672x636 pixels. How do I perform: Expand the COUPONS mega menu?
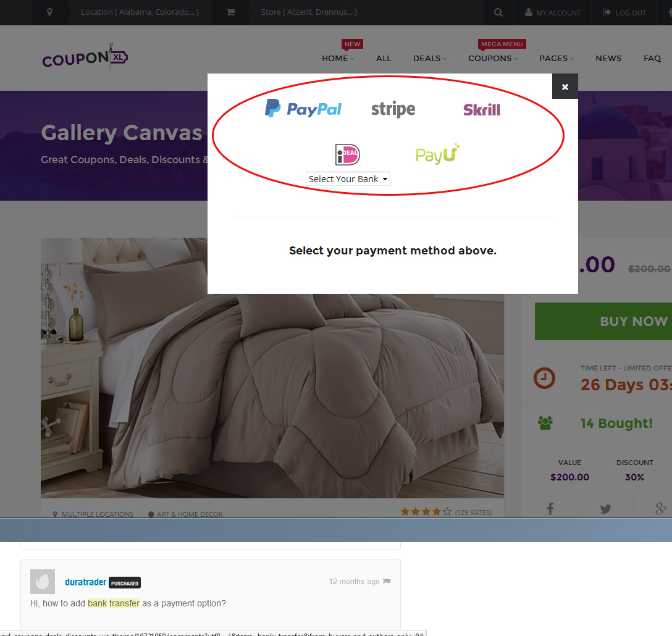point(492,58)
